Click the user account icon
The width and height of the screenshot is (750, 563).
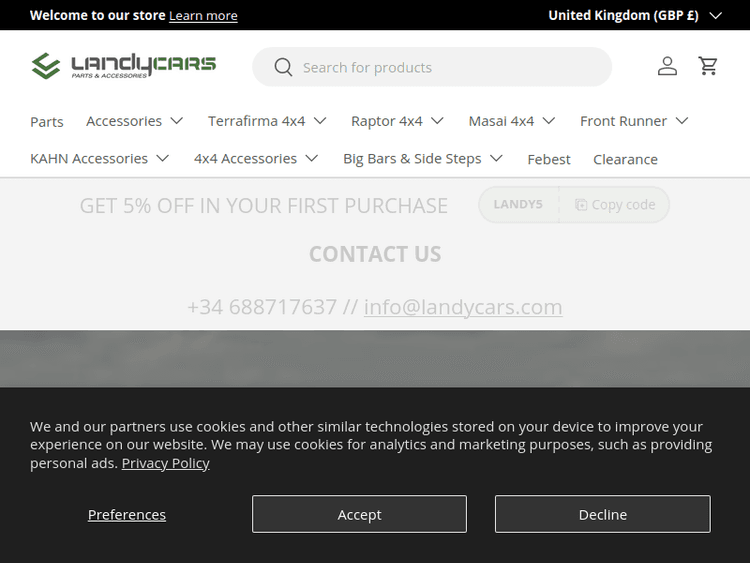pos(667,66)
